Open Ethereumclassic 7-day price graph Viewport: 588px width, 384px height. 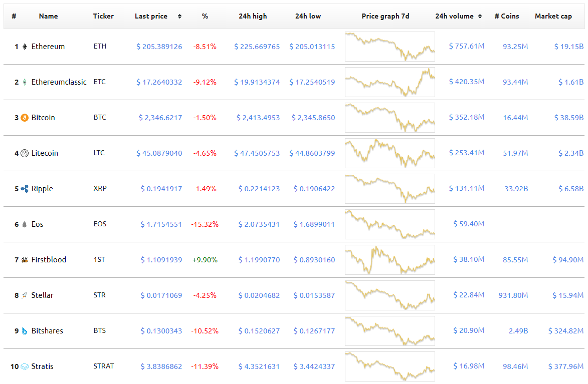click(x=390, y=82)
